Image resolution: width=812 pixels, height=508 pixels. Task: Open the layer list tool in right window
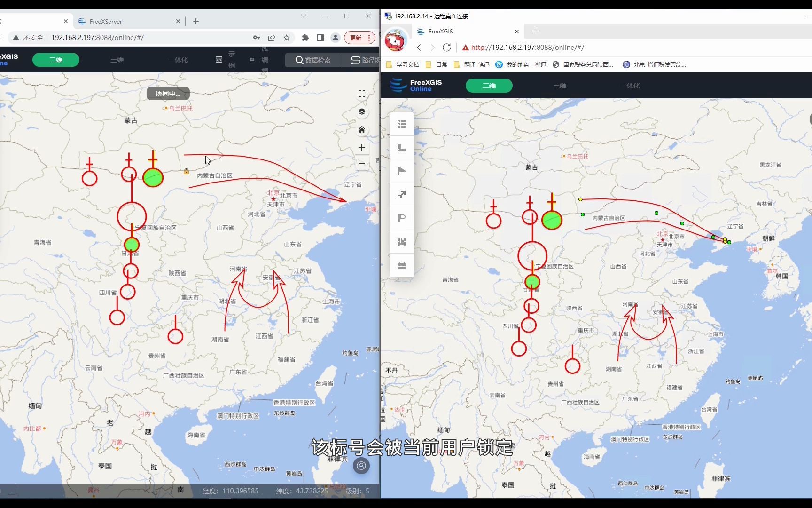pyautogui.click(x=401, y=124)
